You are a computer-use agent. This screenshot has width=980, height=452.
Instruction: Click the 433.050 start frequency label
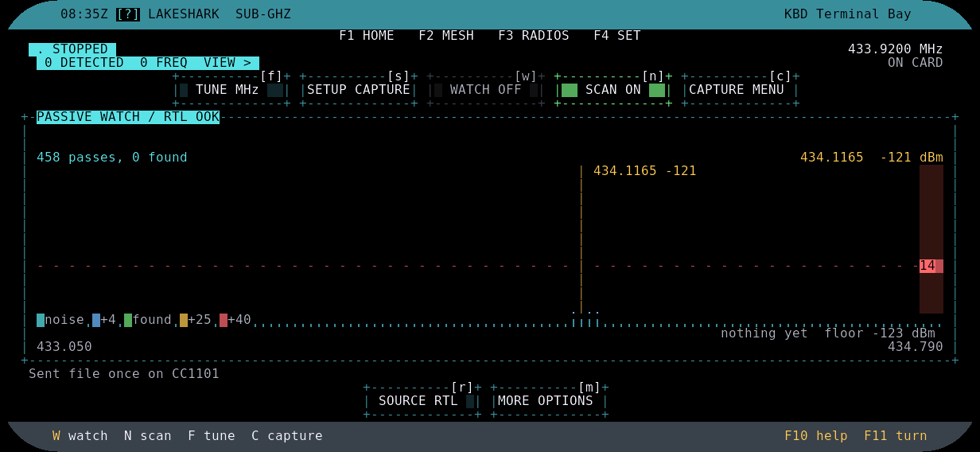tap(64, 347)
